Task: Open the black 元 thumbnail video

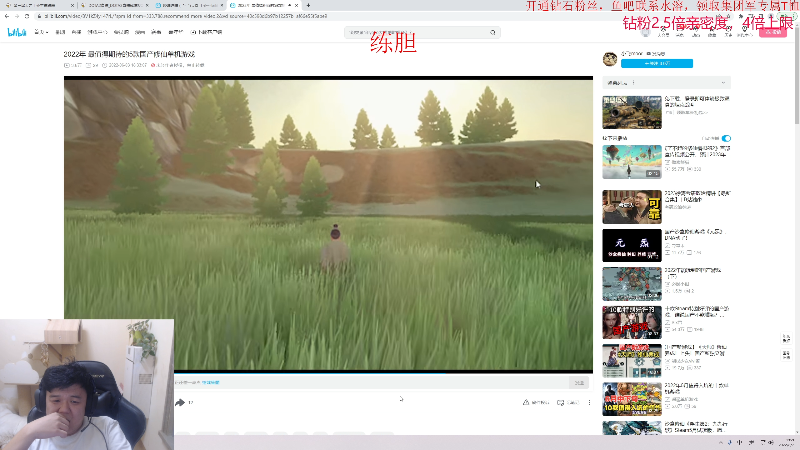Action: pos(632,245)
